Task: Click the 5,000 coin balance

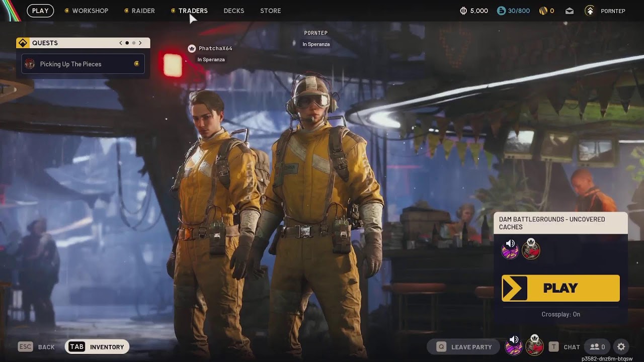Action: tap(479, 11)
